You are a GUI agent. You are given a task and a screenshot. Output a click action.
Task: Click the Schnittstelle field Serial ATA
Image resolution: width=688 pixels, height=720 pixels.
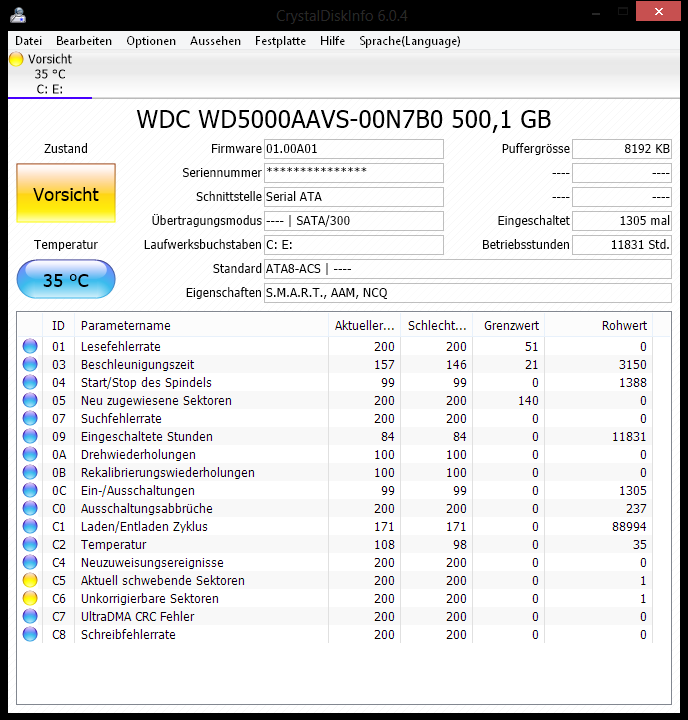coord(354,197)
